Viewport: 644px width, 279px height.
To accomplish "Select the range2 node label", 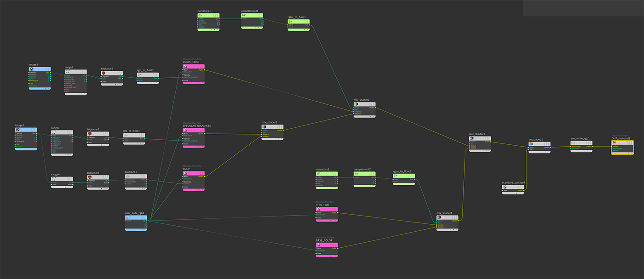I will pos(69,68).
